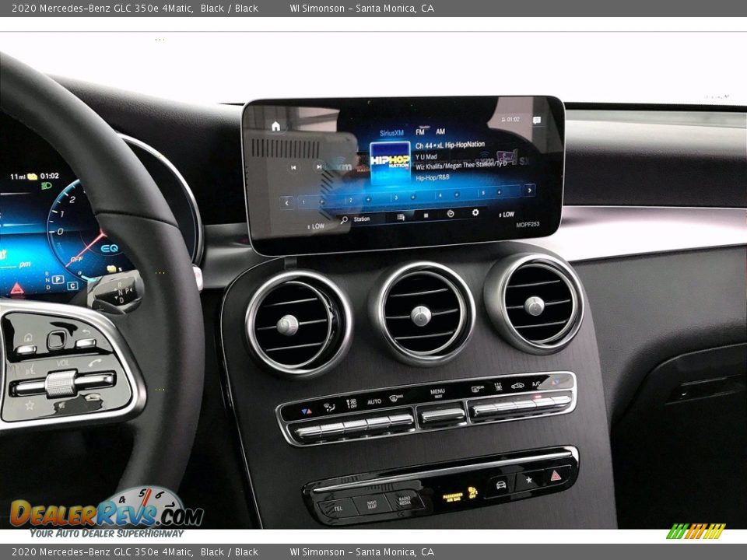Tap the phone answer icon on steering wheel
The width and height of the screenshot is (747, 560).
point(95,362)
